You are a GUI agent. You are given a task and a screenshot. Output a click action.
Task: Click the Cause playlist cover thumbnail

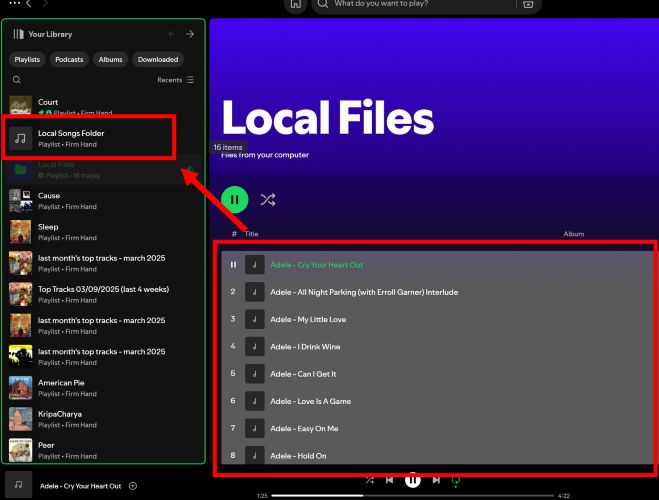point(21,200)
